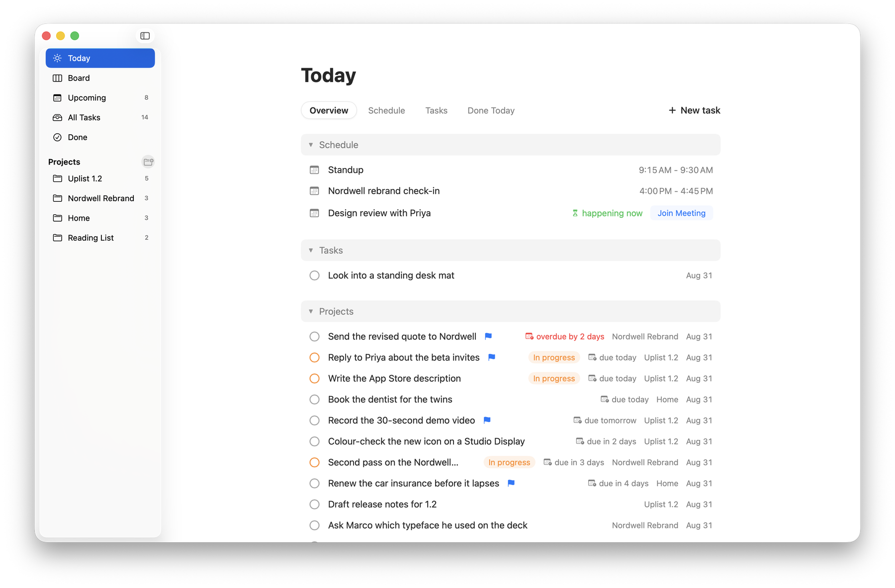Screen dimensions: 895x588
Task: Open the Tasks tab
Action: (436, 110)
